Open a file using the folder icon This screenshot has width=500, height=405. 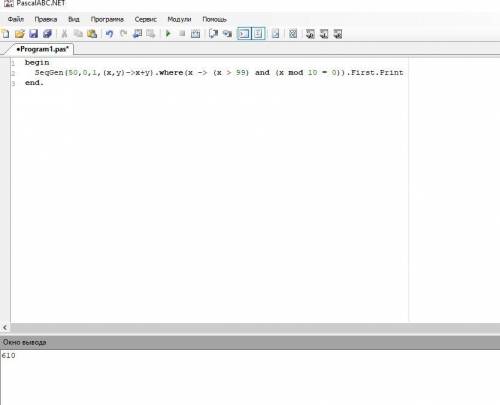[20, 34]
